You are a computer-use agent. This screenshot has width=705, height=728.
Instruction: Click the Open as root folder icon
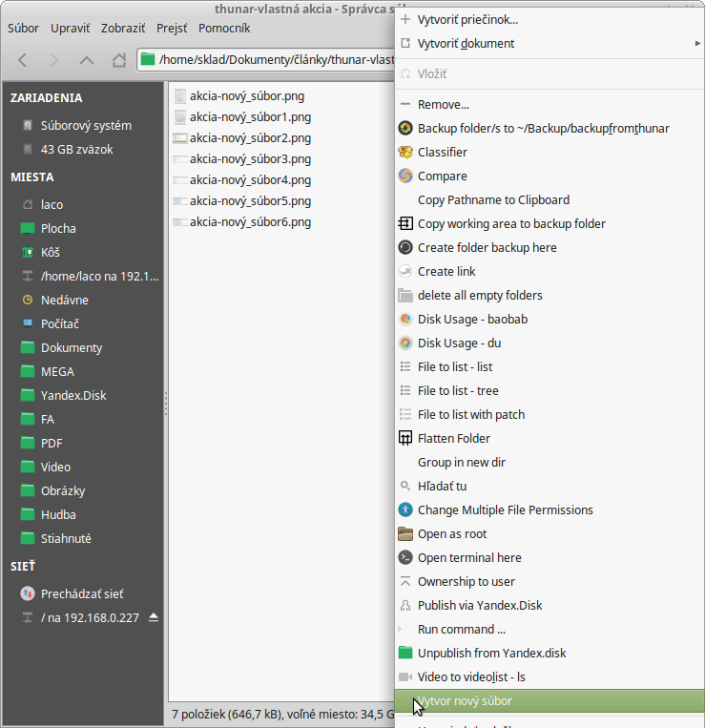[x=405, y=534]
